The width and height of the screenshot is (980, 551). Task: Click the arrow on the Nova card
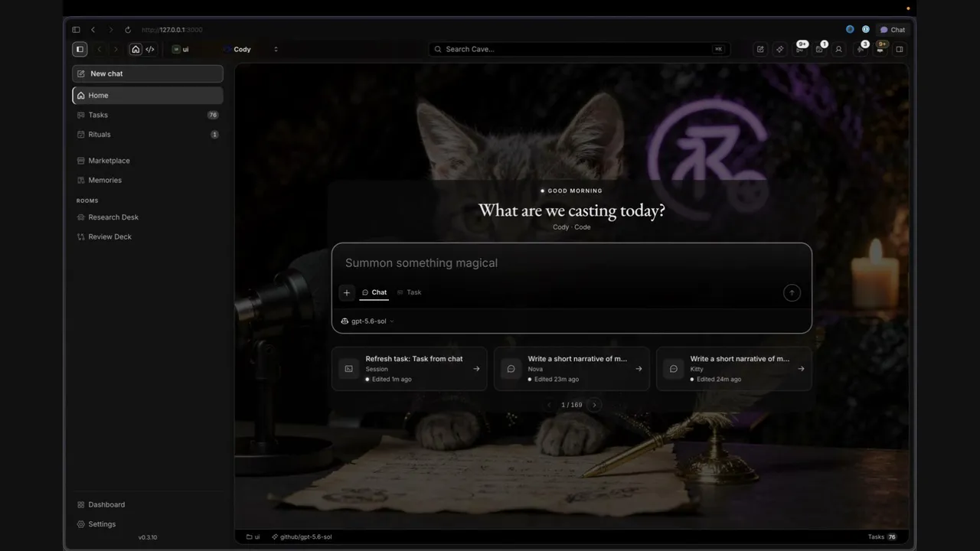pyautogui.click(x=639, y=369)
